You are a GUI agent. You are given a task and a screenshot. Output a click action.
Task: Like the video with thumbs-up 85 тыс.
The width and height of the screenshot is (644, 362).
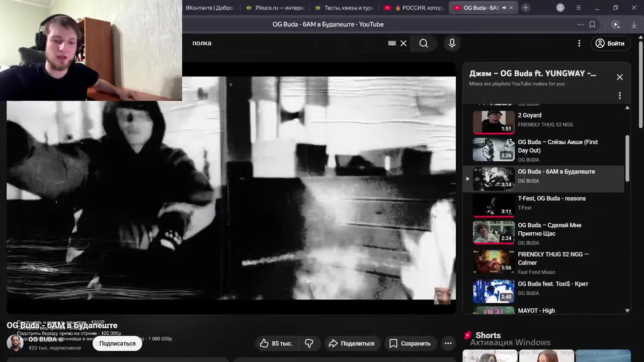[276, 343]
